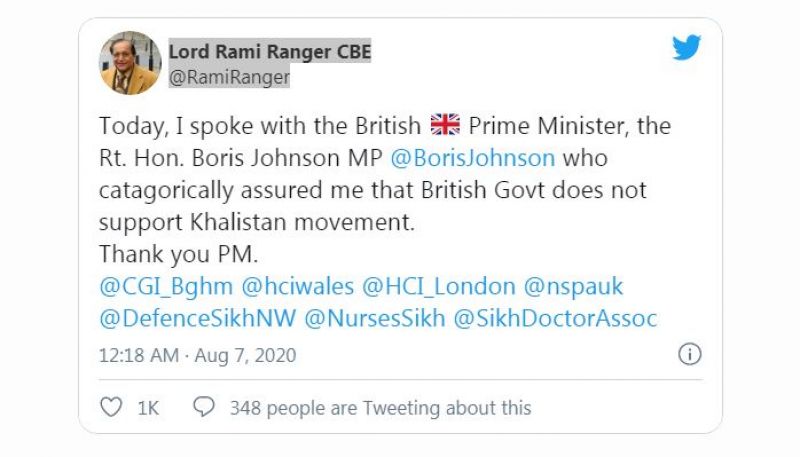Open the tweet info circle icon

point(690,354)
